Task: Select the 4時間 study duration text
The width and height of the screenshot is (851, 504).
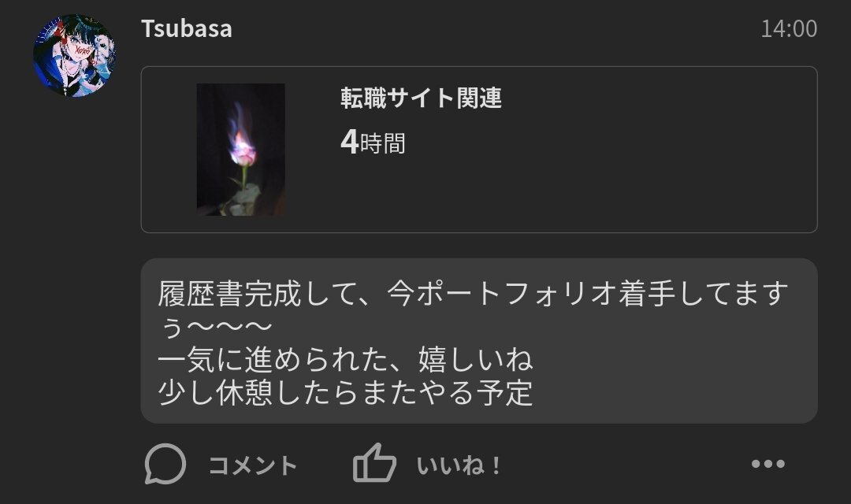Action: pyautogui.click(x=373, y=142)
